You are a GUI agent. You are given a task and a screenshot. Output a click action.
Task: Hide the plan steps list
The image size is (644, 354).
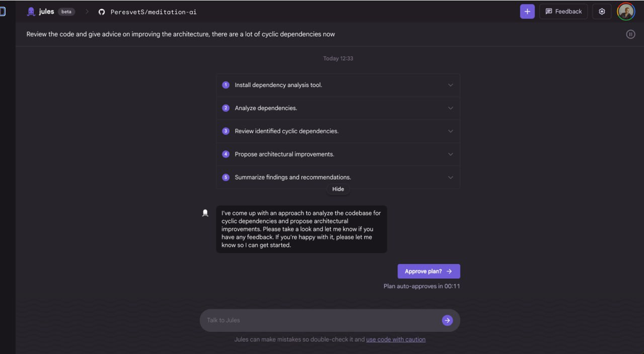click(338, 189)
